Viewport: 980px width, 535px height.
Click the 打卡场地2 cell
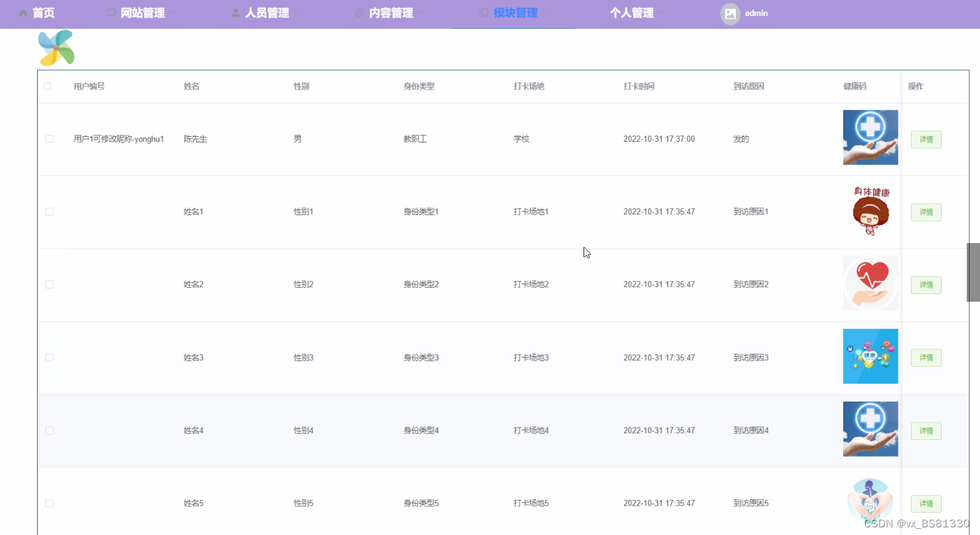[531, 285]
